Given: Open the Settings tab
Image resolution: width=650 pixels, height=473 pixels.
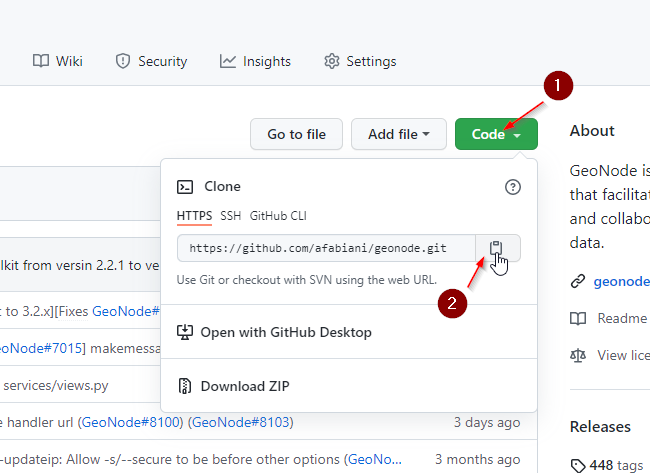Looking at the screenshot, I should [360, 61].
